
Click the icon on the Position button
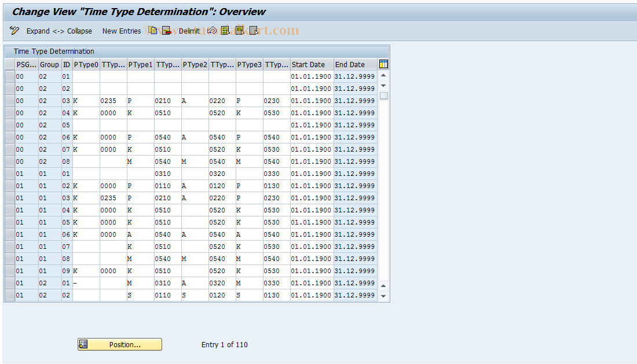pos(83,344)
